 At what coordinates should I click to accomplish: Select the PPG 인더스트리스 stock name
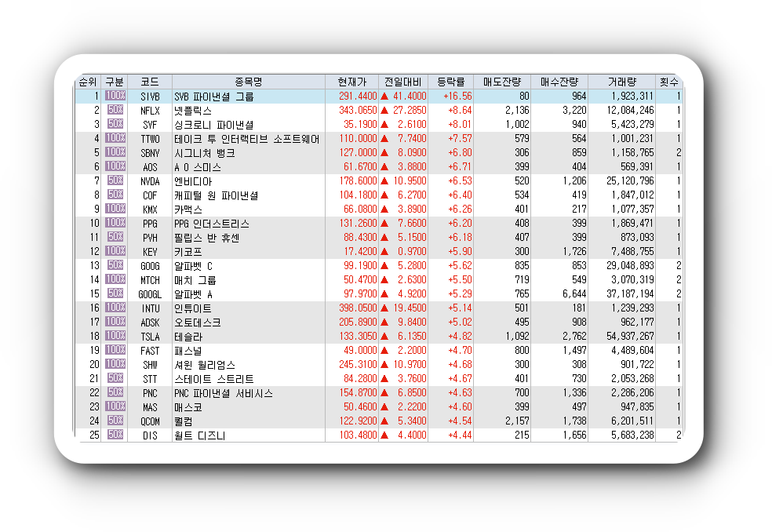[212, 224]
